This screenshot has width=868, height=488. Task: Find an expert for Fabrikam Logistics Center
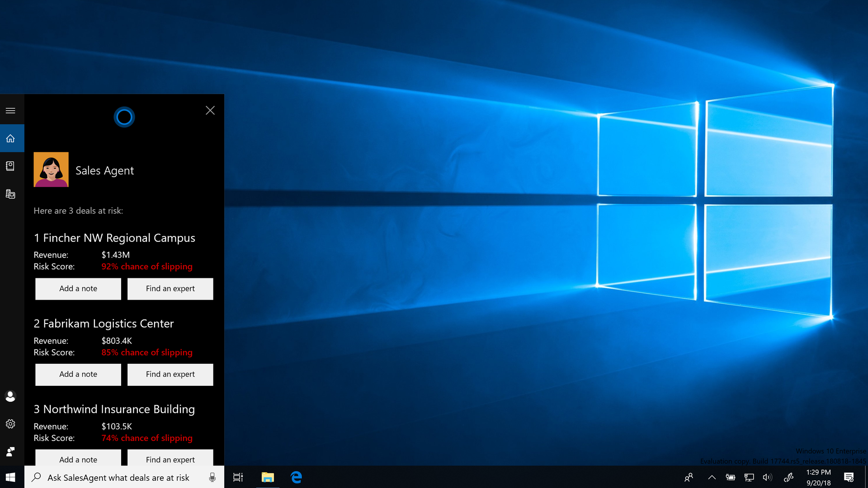click(170, 374)
